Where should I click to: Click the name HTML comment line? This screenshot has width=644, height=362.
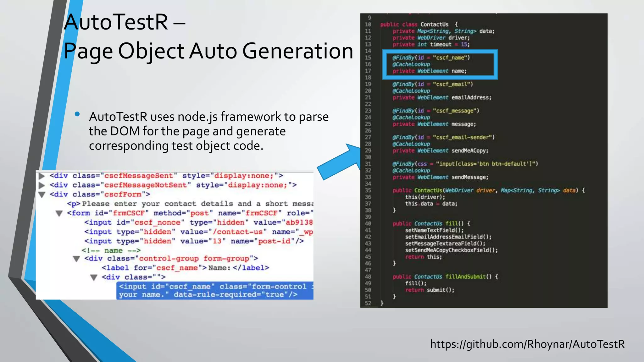[111, 251]
